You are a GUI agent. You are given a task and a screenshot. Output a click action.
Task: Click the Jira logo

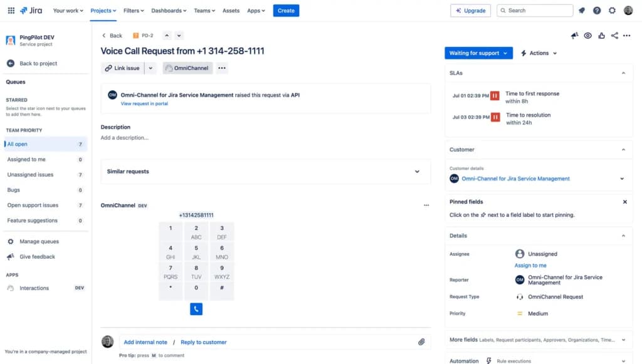click(x=31, y=11)
